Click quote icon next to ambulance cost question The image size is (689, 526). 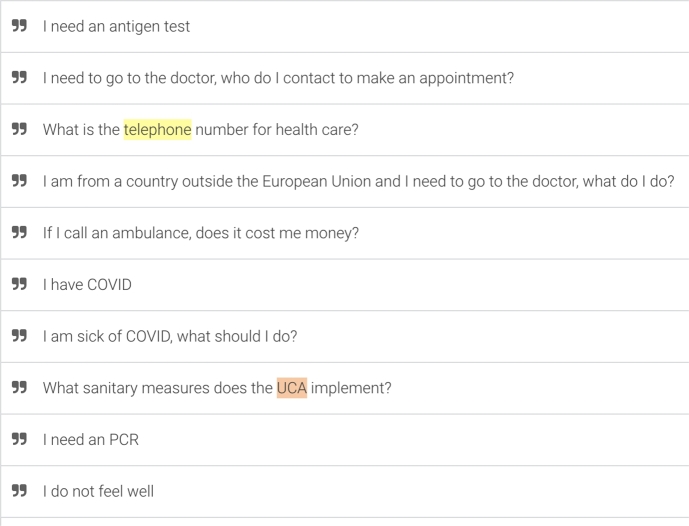19,232
